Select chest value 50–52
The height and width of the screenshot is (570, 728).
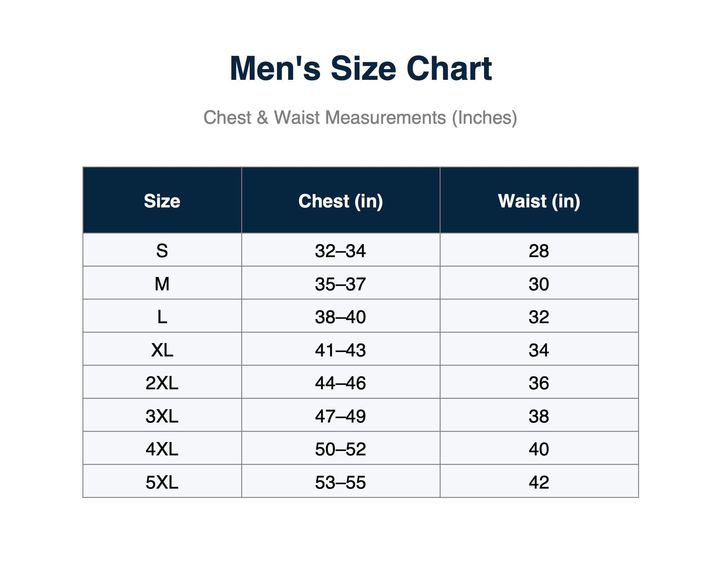pyautogui.click(x=341, y=448)
